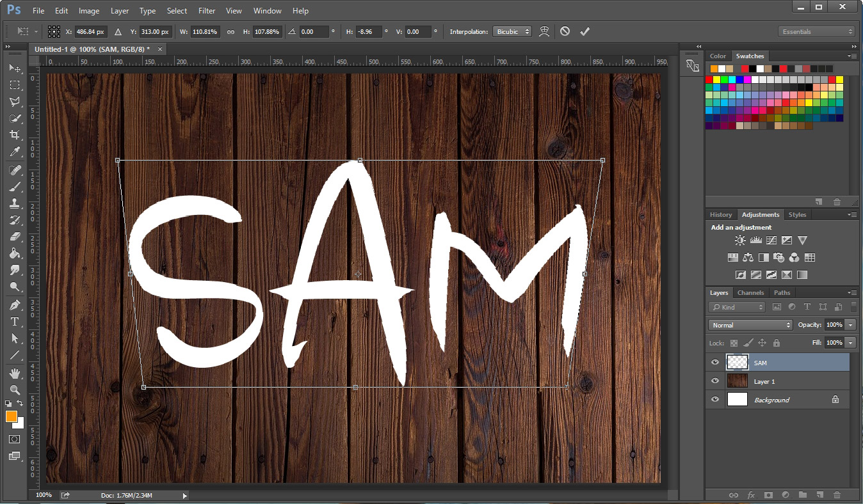863x504 pixels.
Task: Select the Zoom tool
Action: tap(14, 390)
